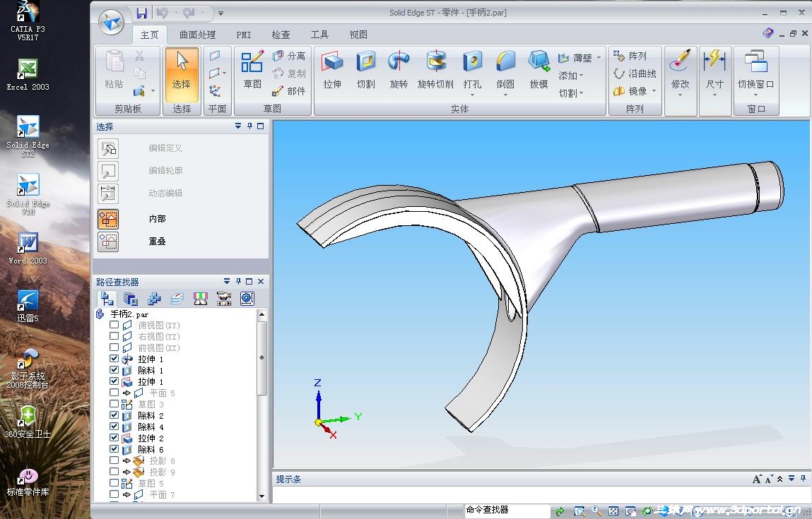This screenshot has width=812, height=519.
Task: Open the 曲面处理 tab
Action: tap(197, 35)
